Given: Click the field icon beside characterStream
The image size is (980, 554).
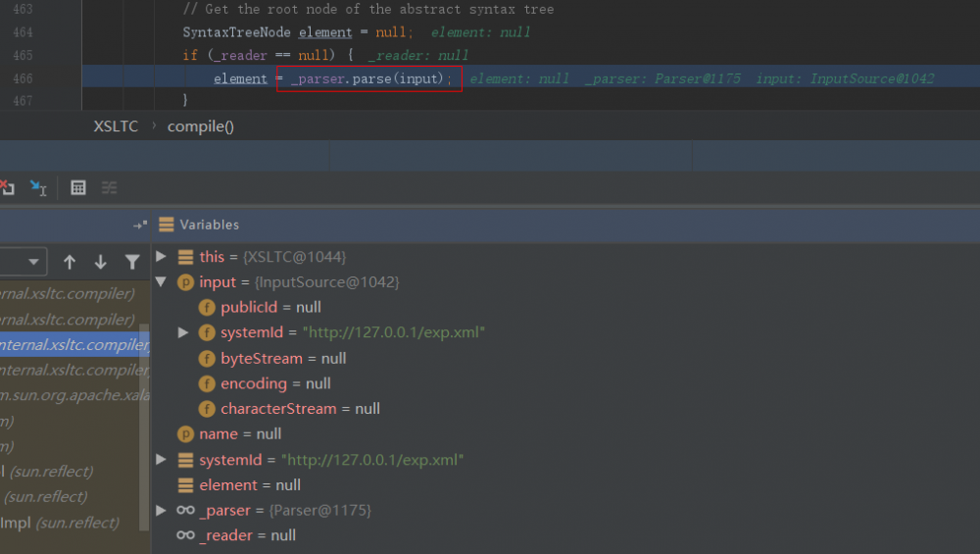Looking at the screenshot, I should (x=207, y=408).
